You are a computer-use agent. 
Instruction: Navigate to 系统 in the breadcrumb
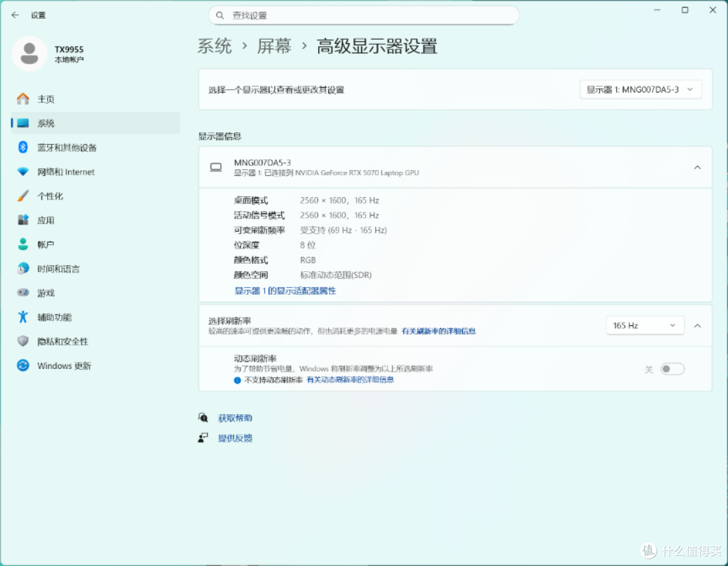pos(214,46)
